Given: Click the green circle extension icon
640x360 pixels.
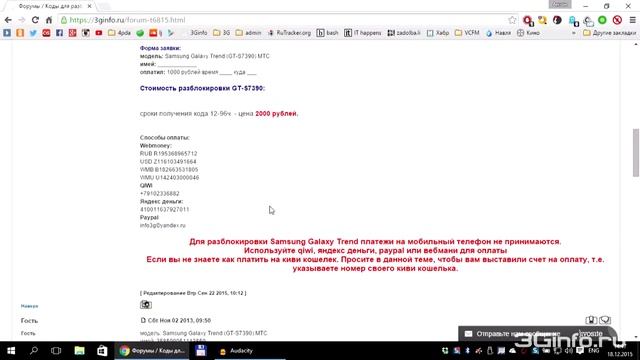Looking at the screenshot, I should click(x=602, y=20).
